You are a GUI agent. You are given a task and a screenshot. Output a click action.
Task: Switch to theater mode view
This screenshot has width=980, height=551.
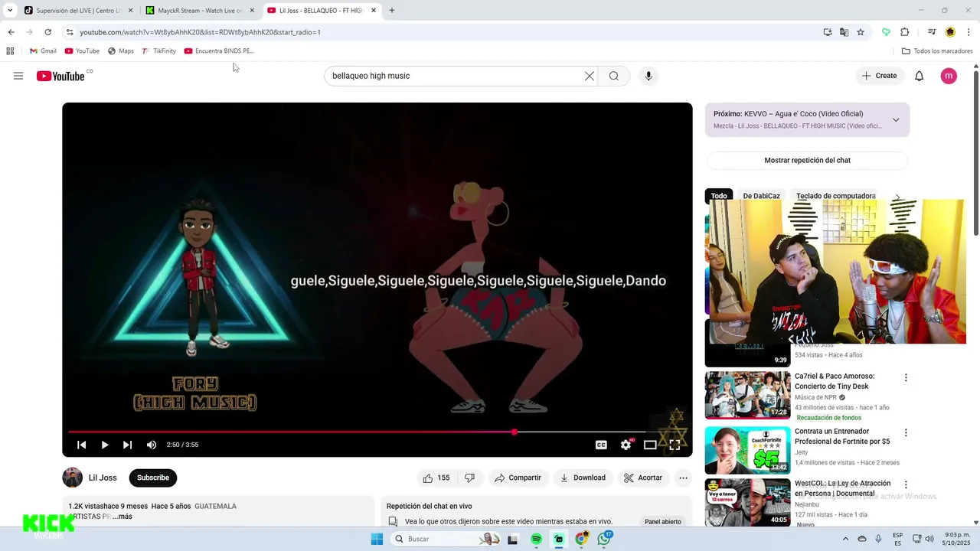click(650, 445)
